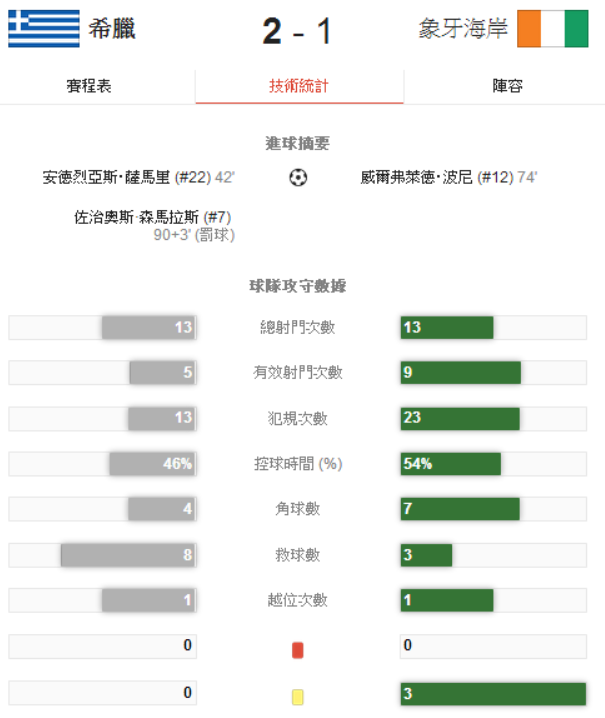Click the soccer ball goal icon
This screenshot has height=718, width=605.
click(298, 178)
